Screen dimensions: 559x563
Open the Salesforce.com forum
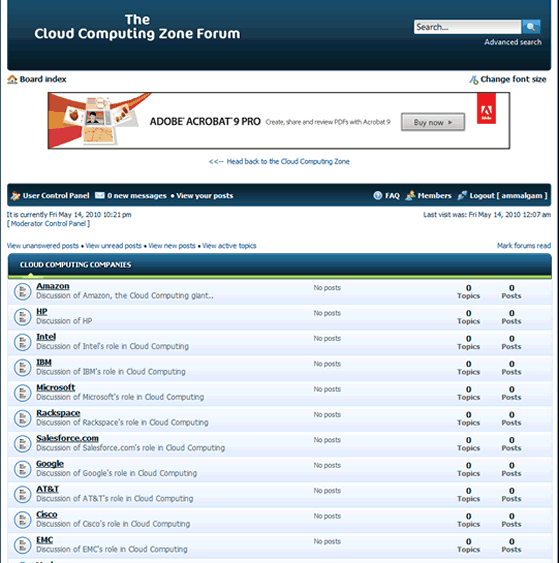[x=67, y=438]
